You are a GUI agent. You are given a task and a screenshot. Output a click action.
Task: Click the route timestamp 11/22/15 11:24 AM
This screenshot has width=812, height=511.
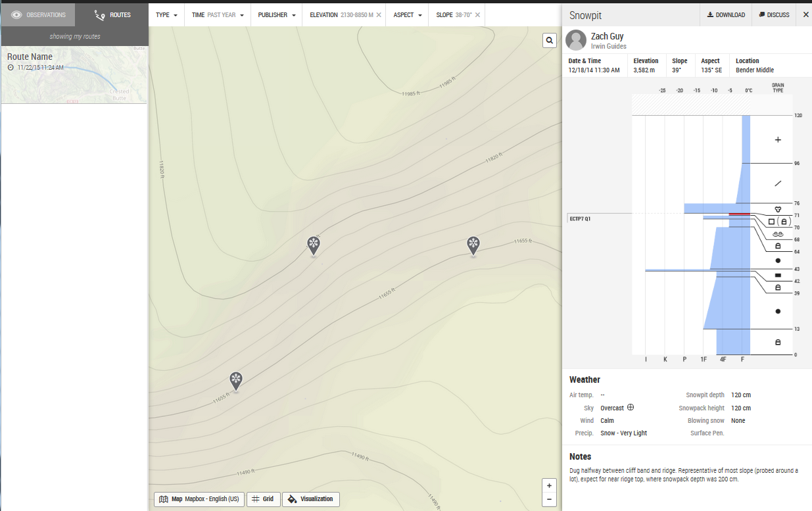click(x=39, y=68)
